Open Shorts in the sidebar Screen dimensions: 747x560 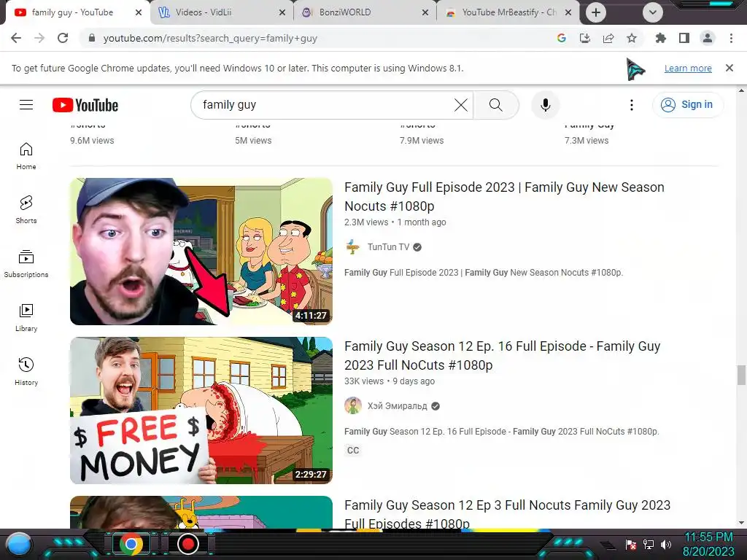26,210
